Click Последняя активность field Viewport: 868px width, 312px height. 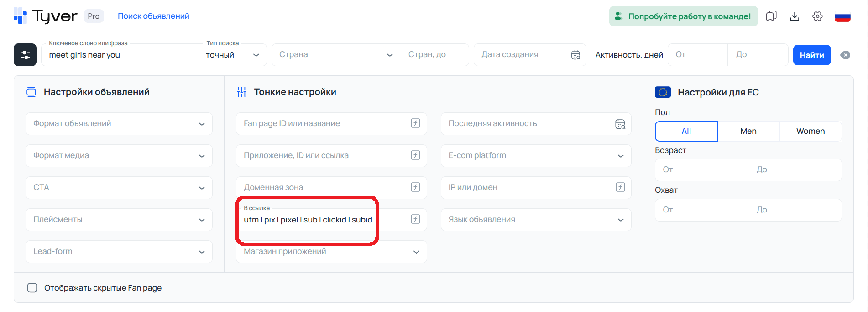(536, 124)
